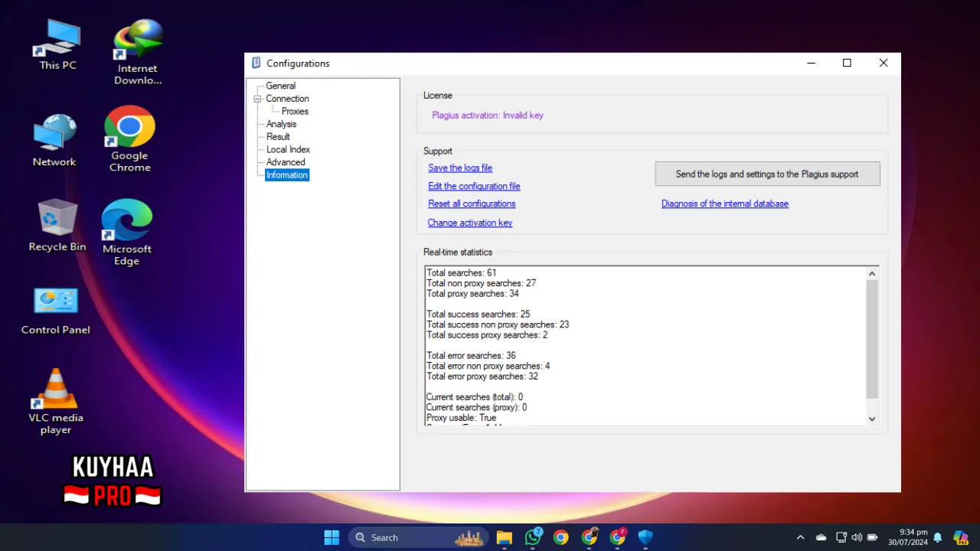This screenshot has width=980, height=551.
Task: Click the volume speaker tray icon
Action: [857, 537]
